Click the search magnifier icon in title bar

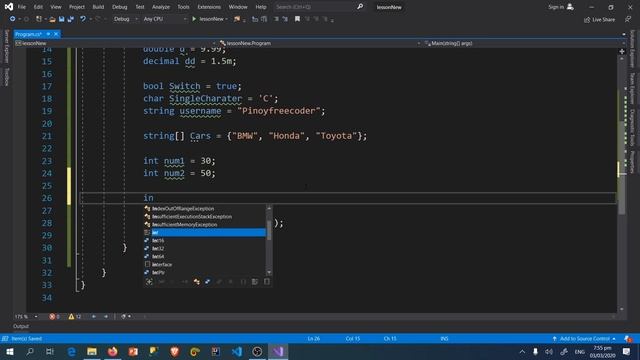360,7
